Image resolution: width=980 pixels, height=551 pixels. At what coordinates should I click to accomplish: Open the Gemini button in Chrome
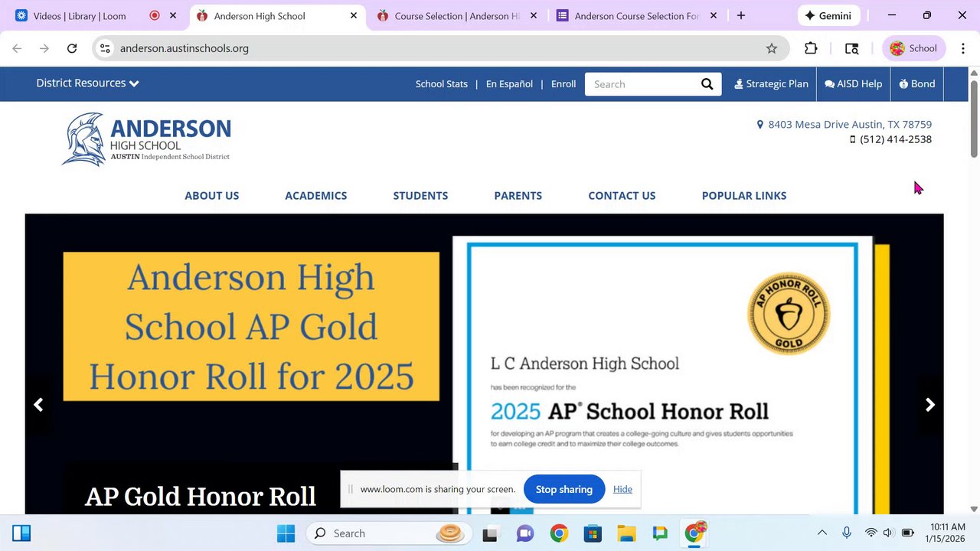(828, 15)
